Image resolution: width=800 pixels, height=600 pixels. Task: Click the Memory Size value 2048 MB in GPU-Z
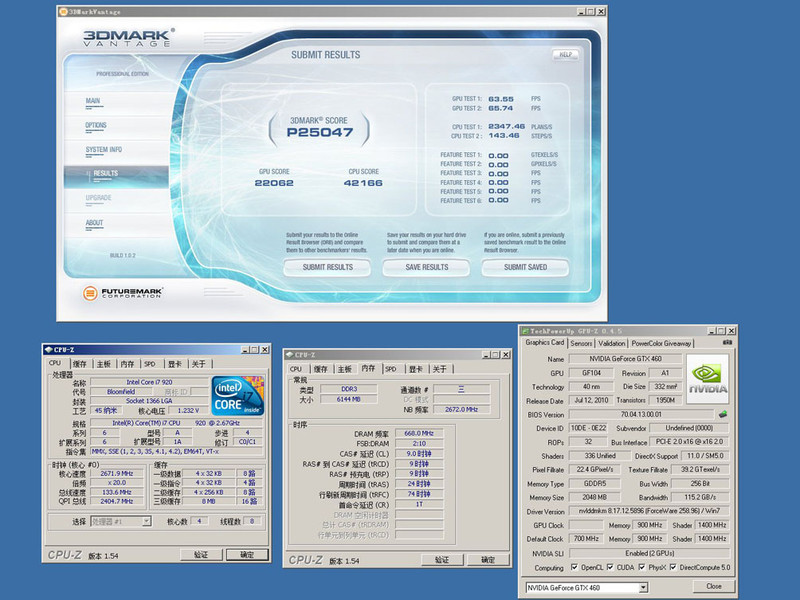click(594, 497)
